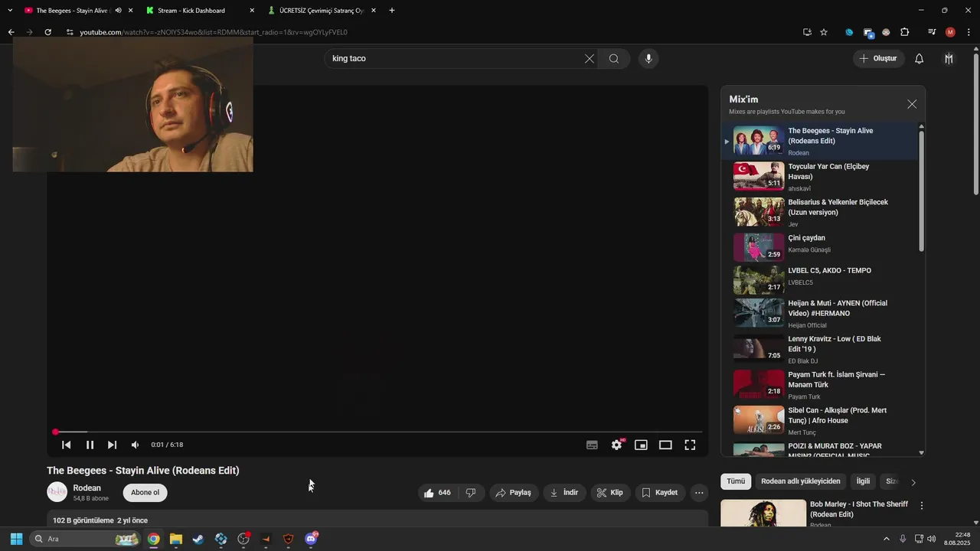The image size is (980, 551).
Task: Enable miniplayer mode
Action: point(641,445)
